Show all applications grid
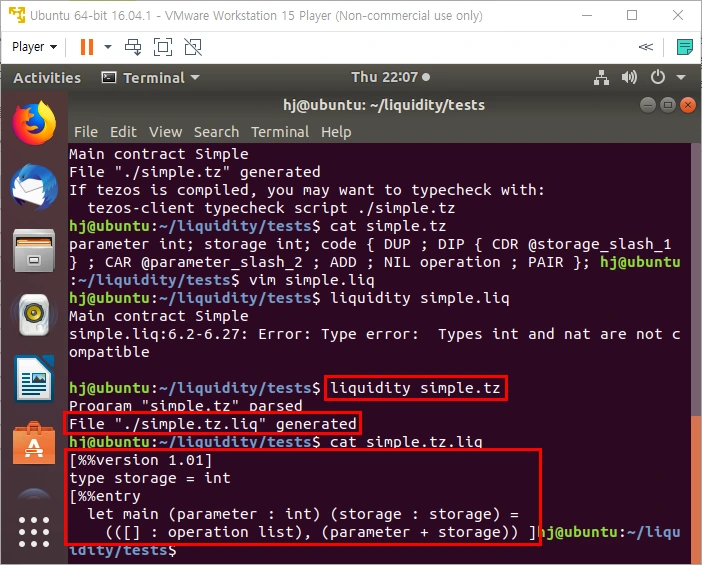Image resolution: width=702 pixels, height=565 pixels. click(34, 532)
